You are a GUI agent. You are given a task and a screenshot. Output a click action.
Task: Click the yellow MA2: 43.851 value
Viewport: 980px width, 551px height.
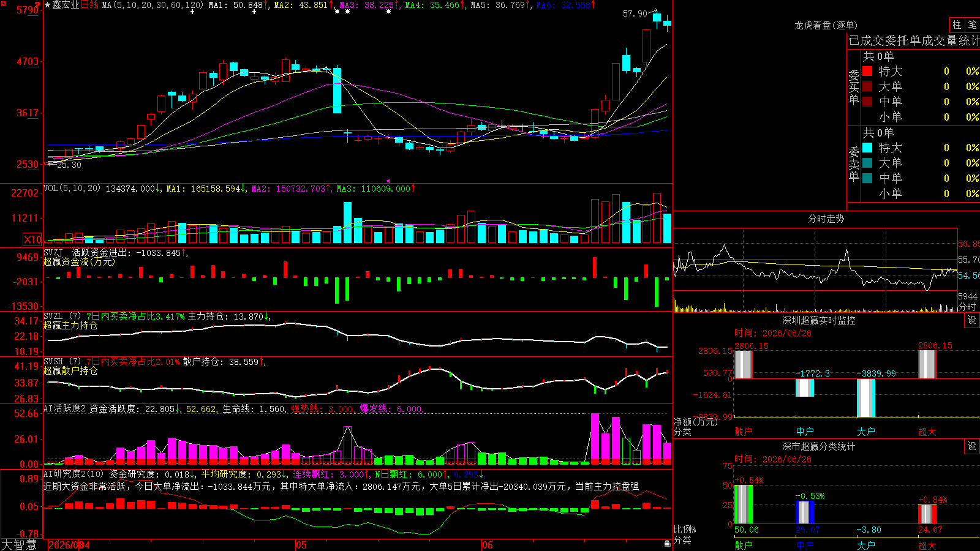click(x=303, y=5)
